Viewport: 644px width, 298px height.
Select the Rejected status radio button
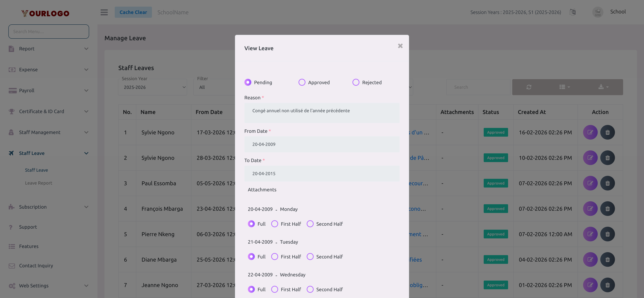356,82
